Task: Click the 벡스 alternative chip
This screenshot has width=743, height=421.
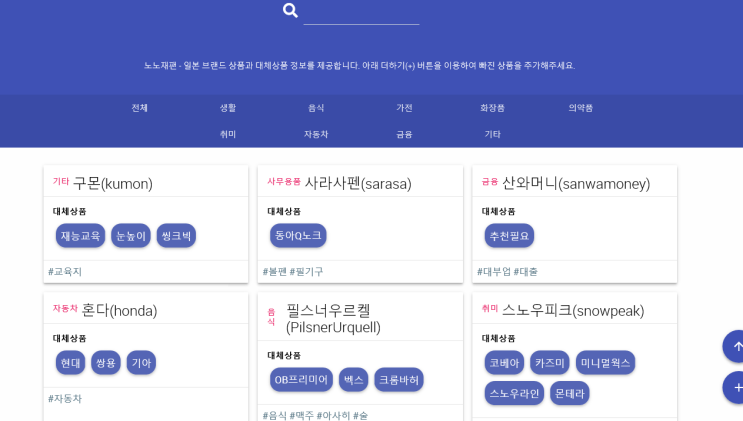Action: coord(353,380)
